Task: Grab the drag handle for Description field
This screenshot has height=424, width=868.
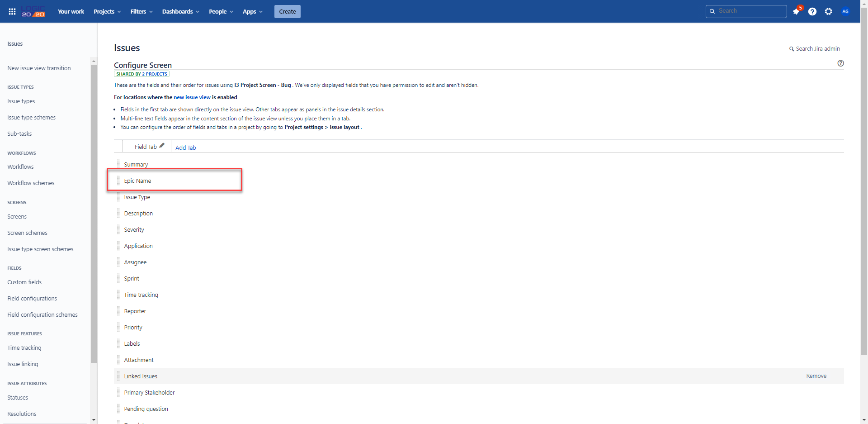Action: (119, 213)
